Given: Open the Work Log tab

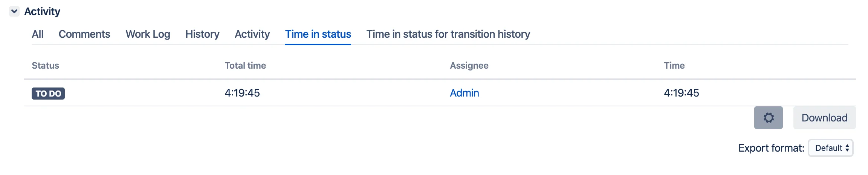Looking at the screenshot, I should 148,34.
